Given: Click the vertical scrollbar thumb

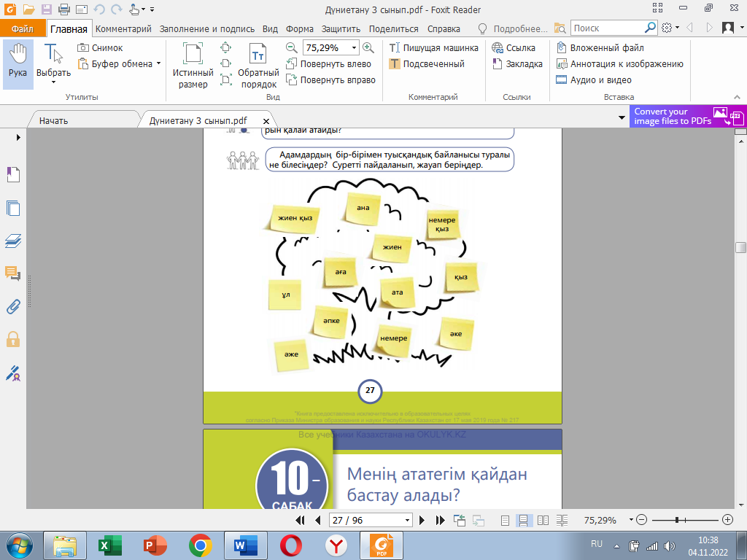Looking at the screenshot, I should [740, 247].
